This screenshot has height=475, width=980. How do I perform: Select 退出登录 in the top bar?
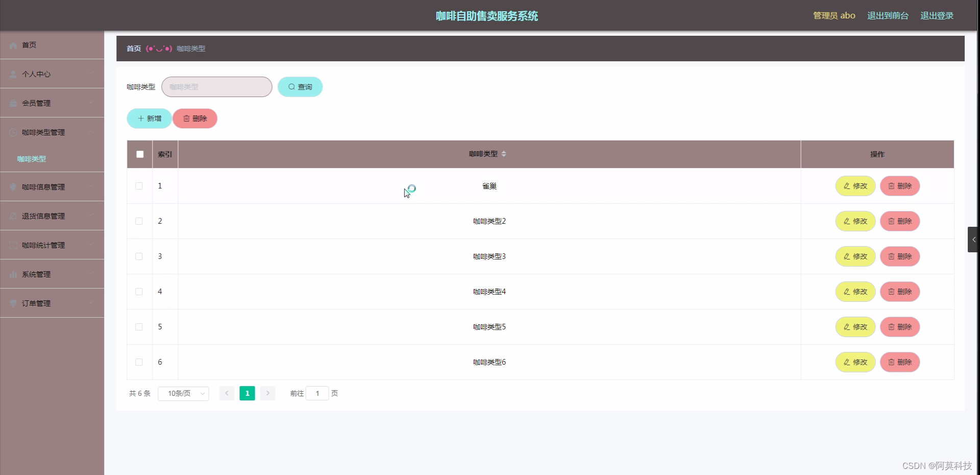pos(937,15)
